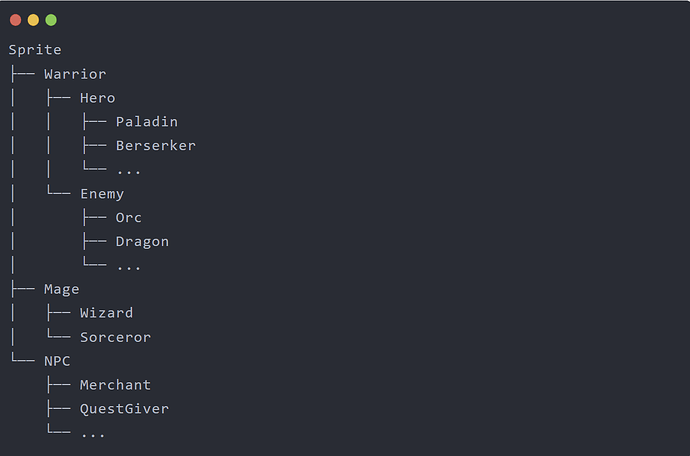Select the NPC branch label
This screenshot has height=456, width=690.
point(57,361)
